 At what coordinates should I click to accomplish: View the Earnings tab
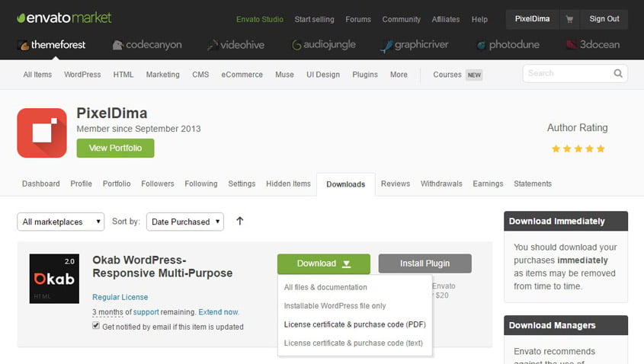tap(488, 184)
